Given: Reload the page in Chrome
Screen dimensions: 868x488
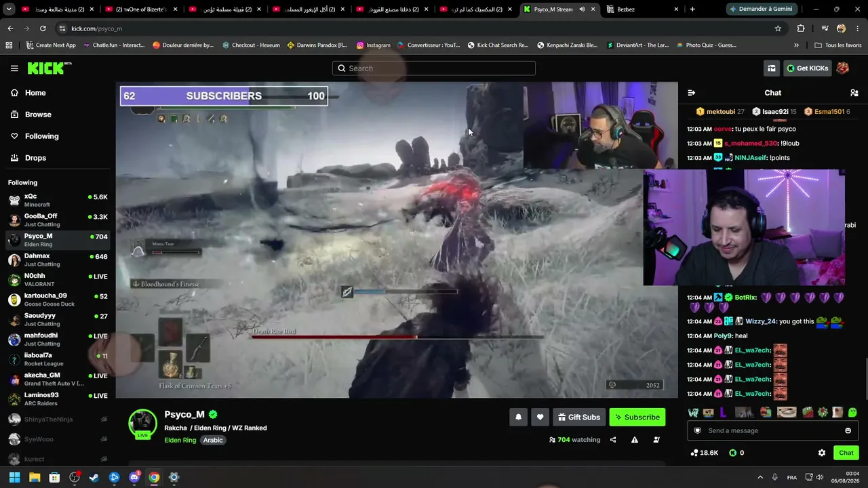Looking at the screenshot, I should [x=43, y=28].
